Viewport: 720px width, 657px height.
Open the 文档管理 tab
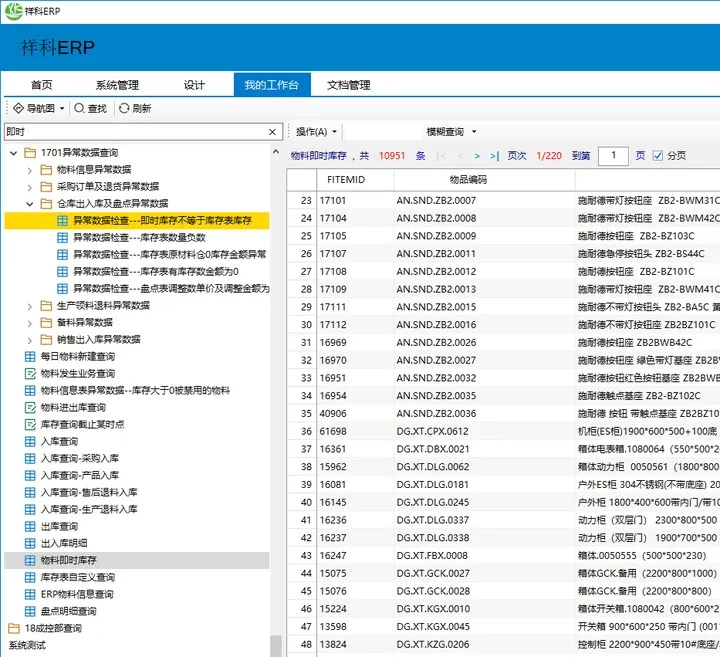pyautogui.click(x=349, y=85)
